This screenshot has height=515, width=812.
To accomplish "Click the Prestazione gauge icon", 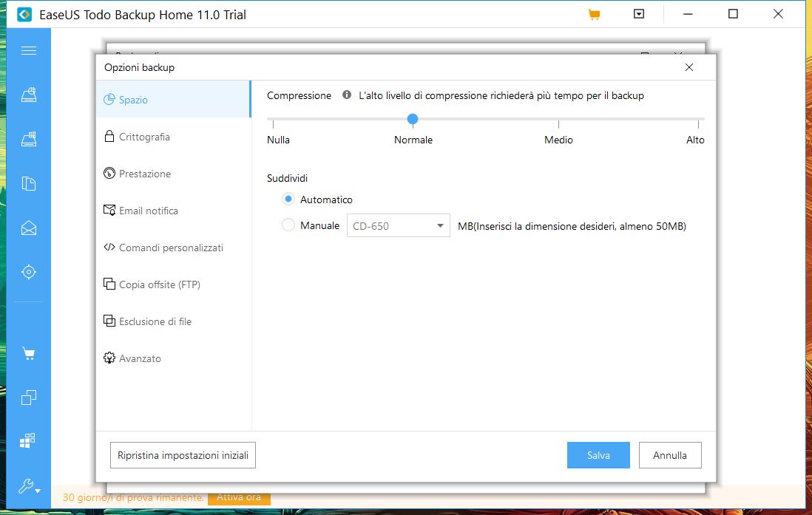I will click(109, 174).
